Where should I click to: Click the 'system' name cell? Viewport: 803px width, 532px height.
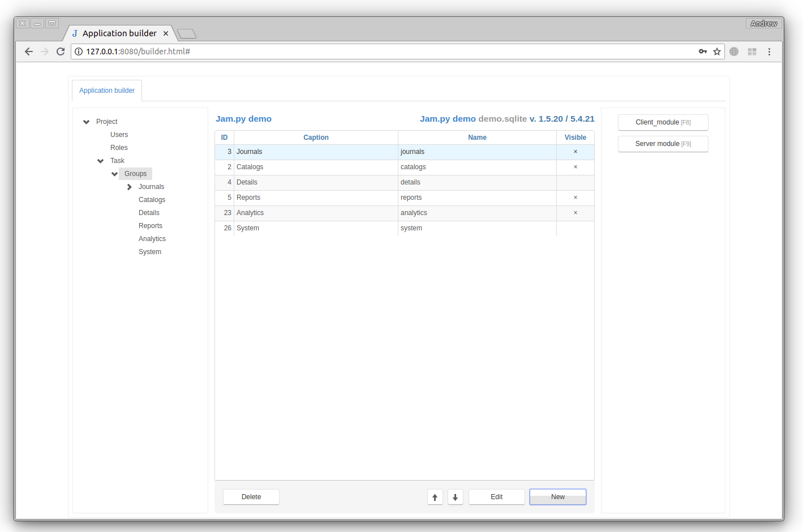477,228
